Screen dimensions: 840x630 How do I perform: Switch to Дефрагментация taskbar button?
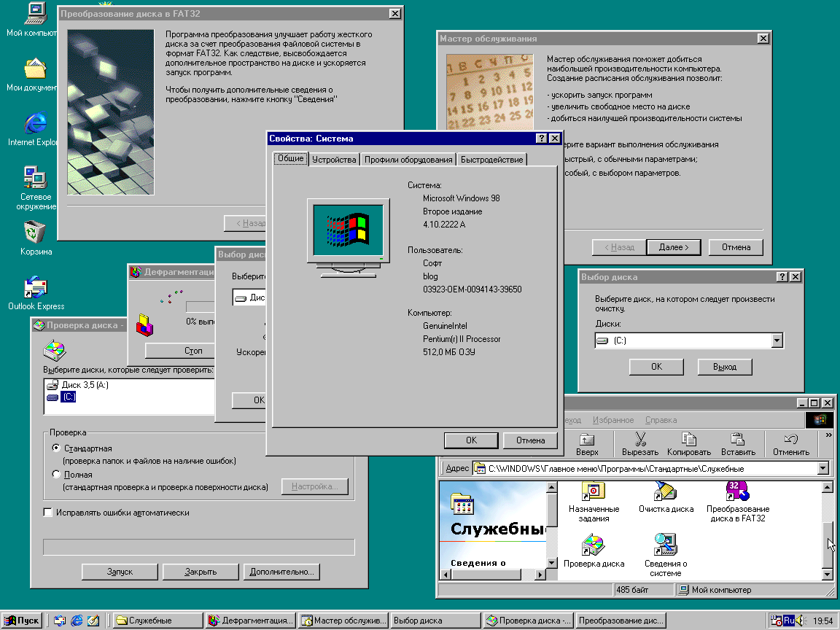coord(251,621)
